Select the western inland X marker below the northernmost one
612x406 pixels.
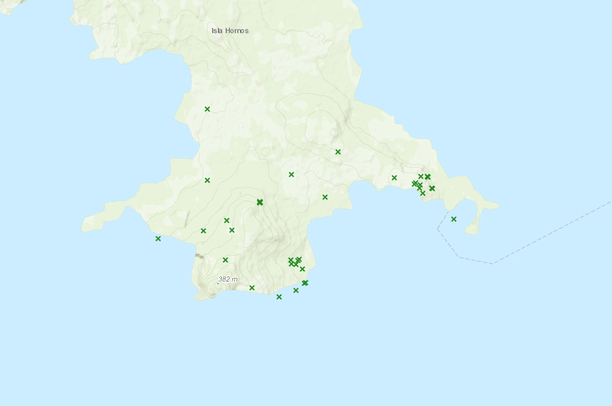(x=207, y=180)
